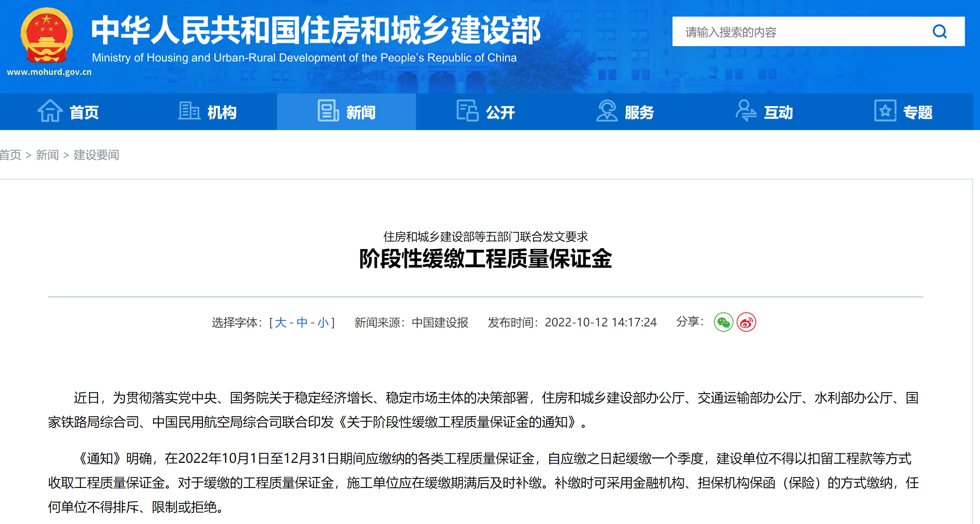Click the 互动 interaction icon
The width and height of the screenshot is (980, 524).
point(745,111)
